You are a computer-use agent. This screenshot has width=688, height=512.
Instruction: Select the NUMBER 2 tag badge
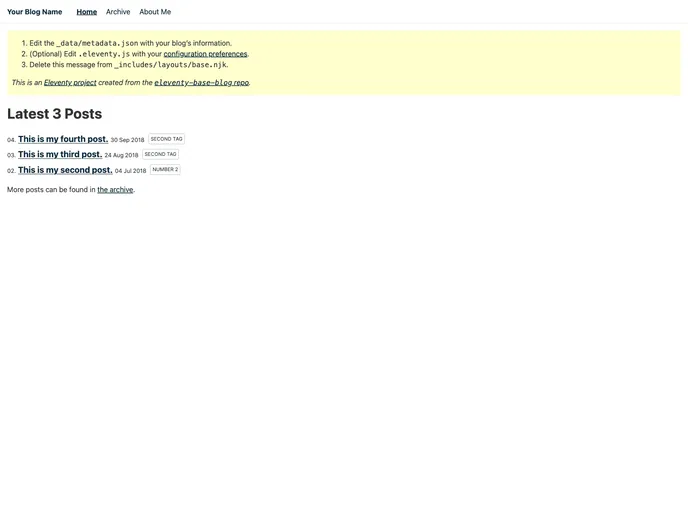(165, 170)
